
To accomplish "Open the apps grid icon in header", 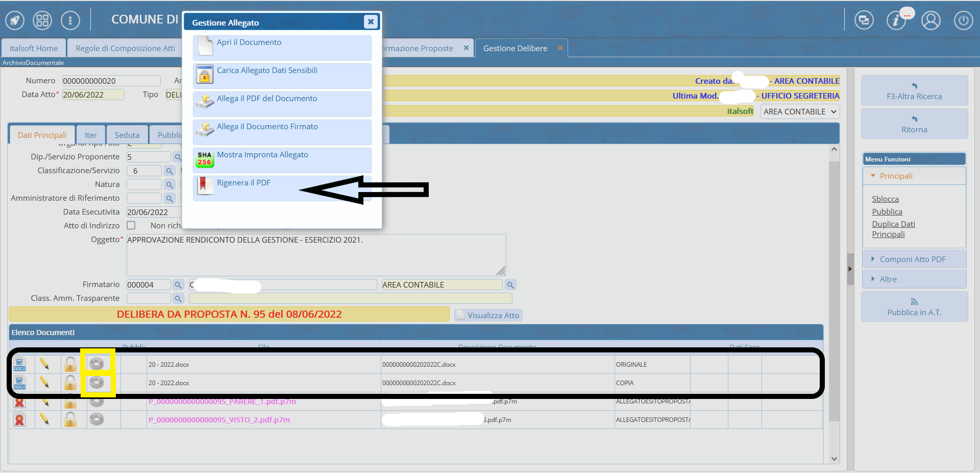I will point(42,20).
